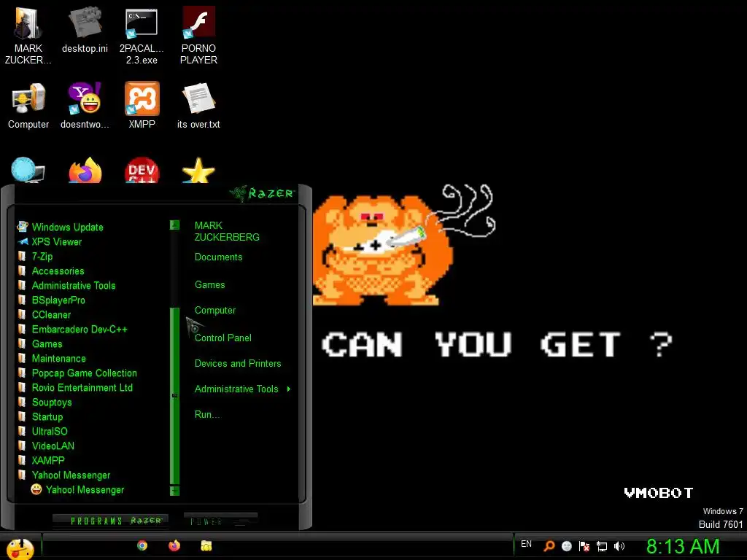Image resolution: width=747 pixels, height=560 pixels.
Task: Select the desktop.ini file icon
Action: [x=85, y=29]
